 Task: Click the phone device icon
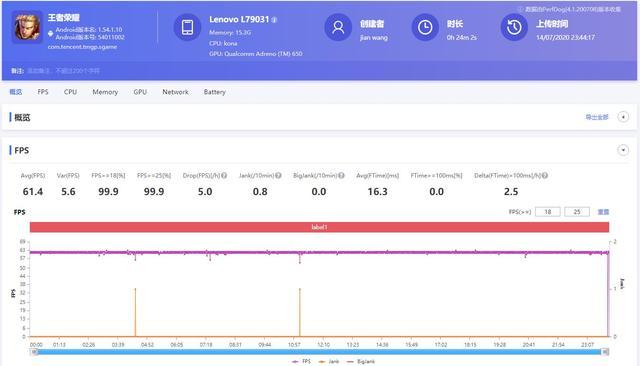pyautogui.click(x=187, y=27)
